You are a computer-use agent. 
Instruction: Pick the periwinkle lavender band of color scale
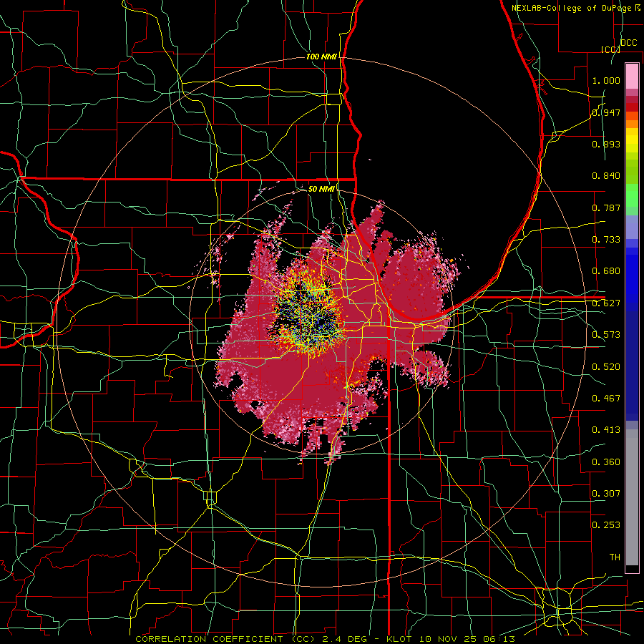[x=632, y=228]
